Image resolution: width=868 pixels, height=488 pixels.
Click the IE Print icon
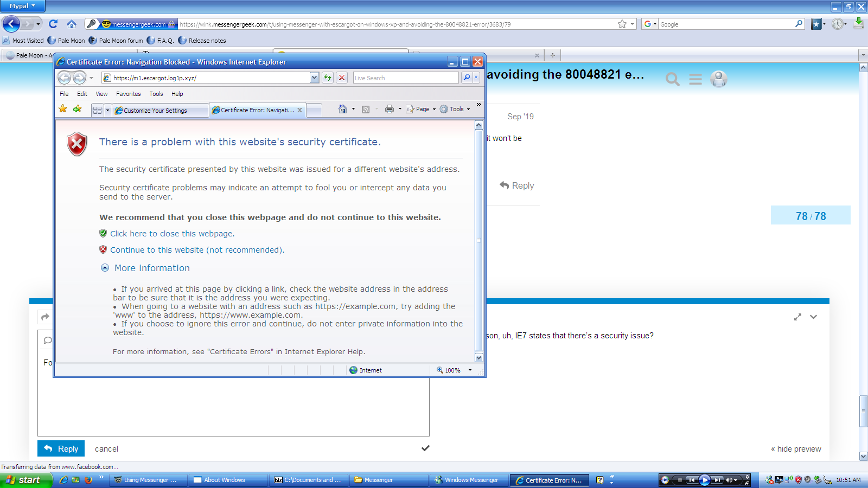(390, 109)
